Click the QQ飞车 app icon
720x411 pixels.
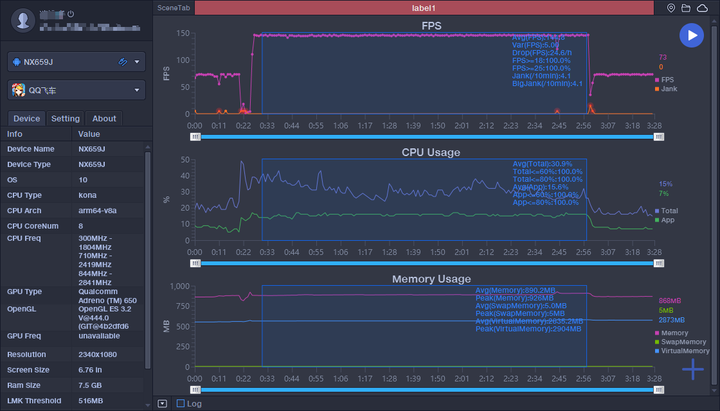tap(18, 90)
